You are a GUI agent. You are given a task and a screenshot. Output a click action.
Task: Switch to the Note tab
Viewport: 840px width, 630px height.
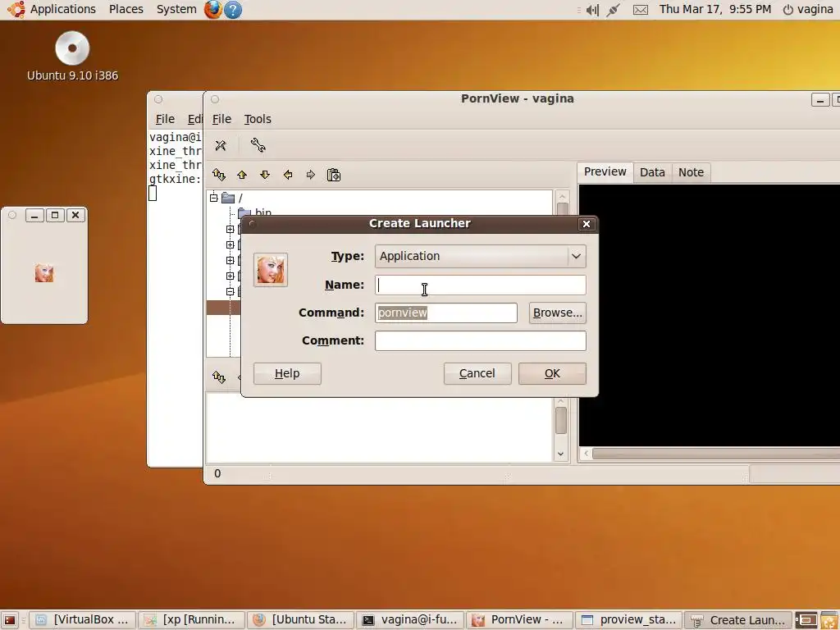click(x=691, y=172)
